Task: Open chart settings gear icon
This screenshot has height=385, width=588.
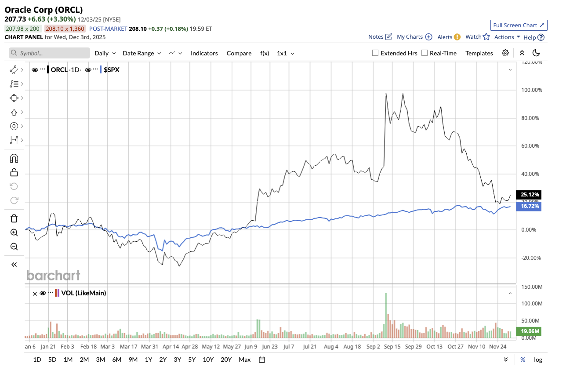Action: [x=505, y=53]
